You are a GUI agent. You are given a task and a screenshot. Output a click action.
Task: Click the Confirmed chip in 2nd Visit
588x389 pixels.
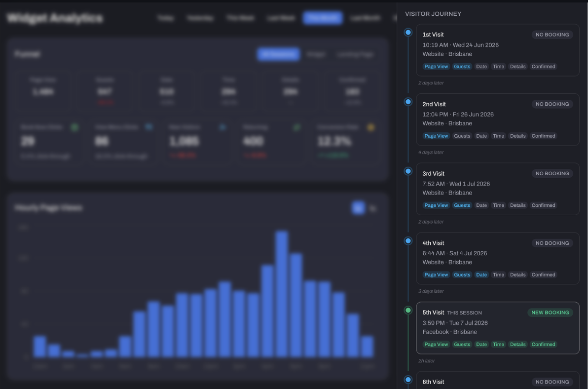coord(544,136)
